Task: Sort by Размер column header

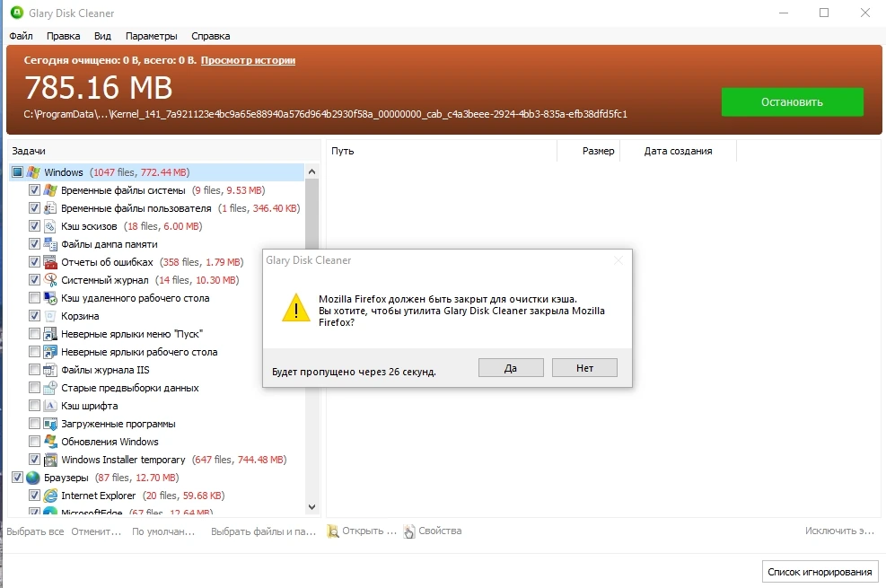Action: coord(588,151)
